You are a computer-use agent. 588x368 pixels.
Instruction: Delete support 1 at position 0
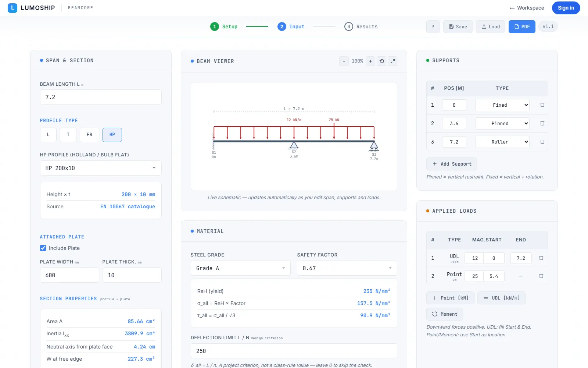[542, 105]
